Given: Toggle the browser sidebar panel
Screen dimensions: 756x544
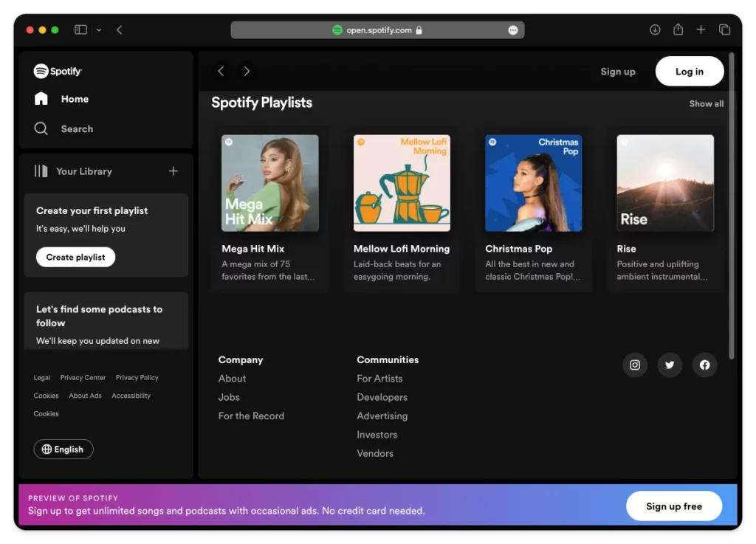Looking at the screenshot, I should [80, 29].
